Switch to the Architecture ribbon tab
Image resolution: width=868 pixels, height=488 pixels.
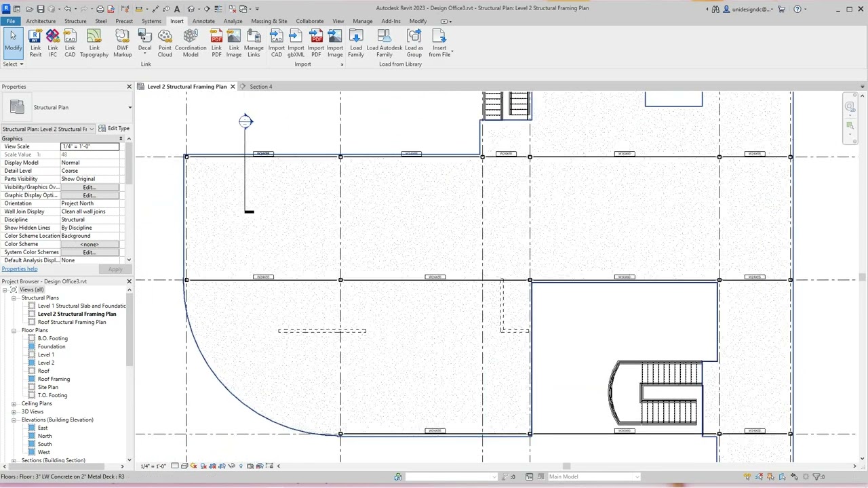41,21
